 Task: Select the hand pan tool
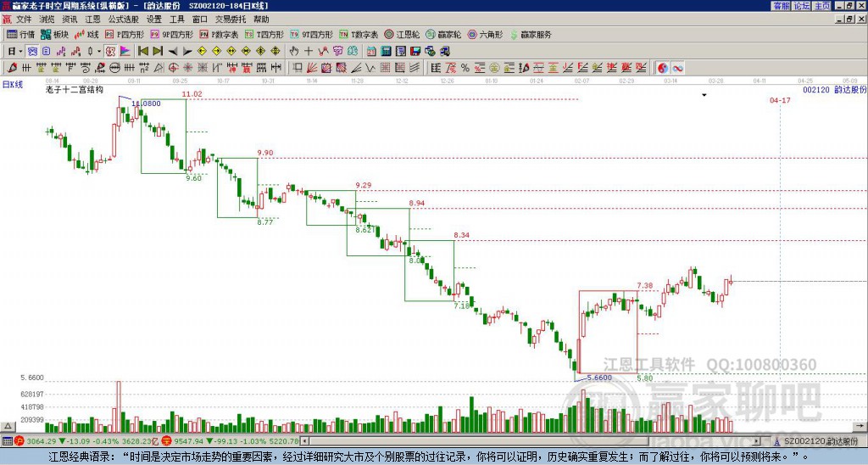pos(294,52)
